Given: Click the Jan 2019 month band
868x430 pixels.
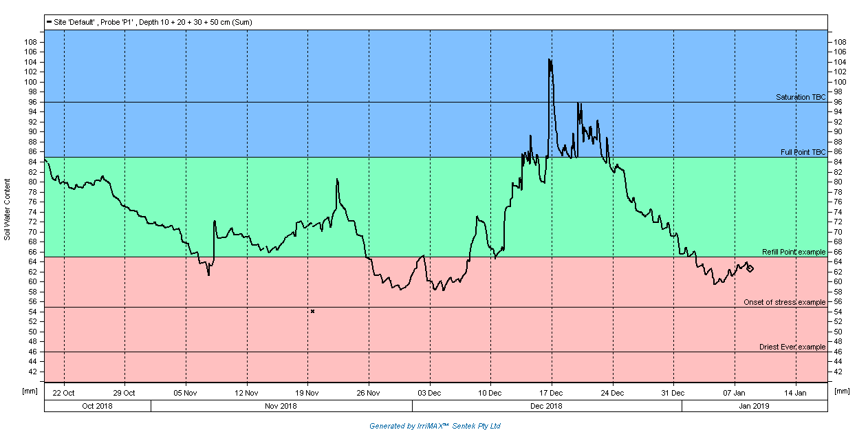Looking at the screenshot, I should tap(754, 406).
